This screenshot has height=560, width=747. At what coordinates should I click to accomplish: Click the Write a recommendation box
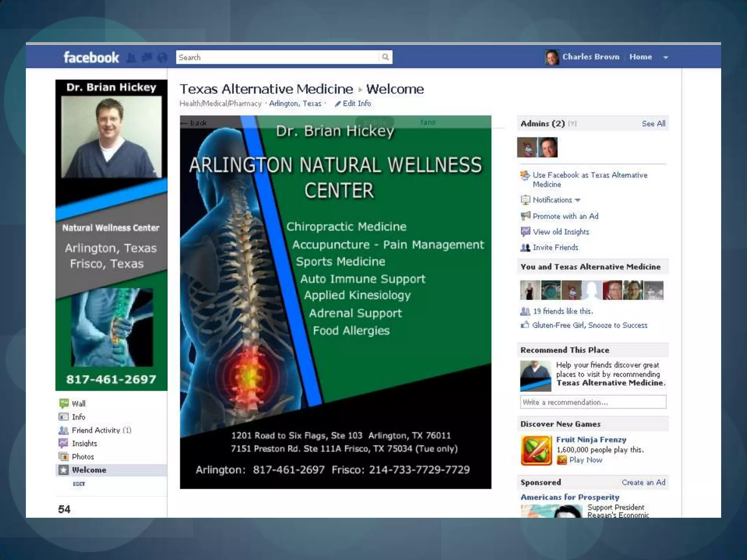click(593, 402)
